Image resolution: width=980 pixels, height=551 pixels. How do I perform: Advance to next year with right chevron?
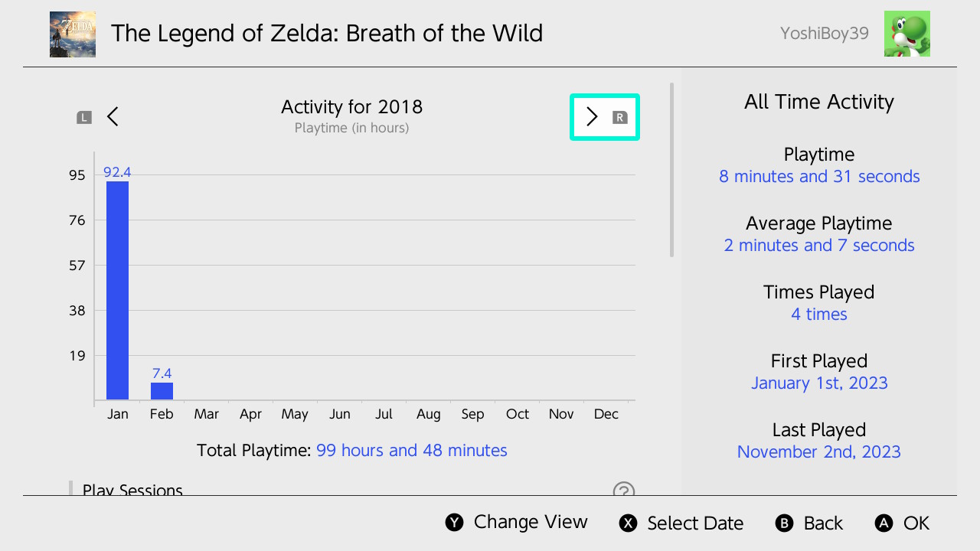pos(592,116)
